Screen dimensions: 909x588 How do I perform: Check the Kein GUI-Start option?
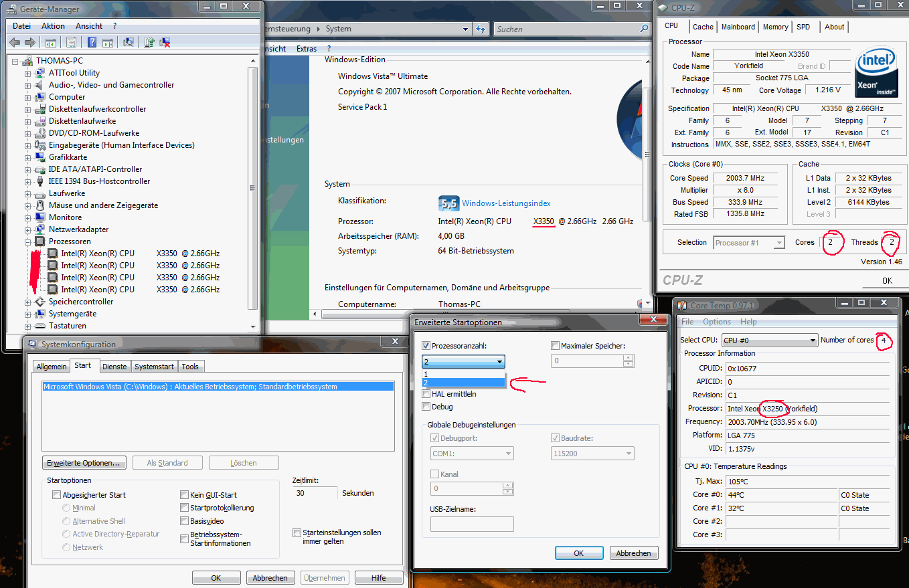coord(184,495)
